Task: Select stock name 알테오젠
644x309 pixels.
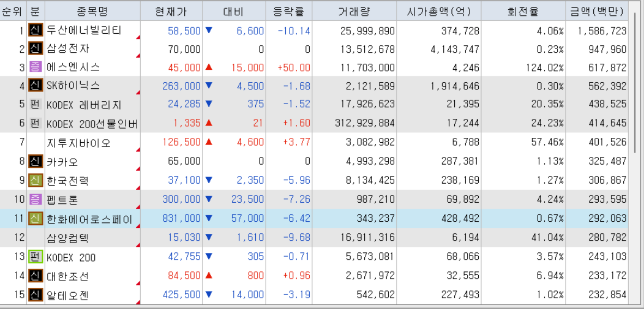Action: [68, 294]
